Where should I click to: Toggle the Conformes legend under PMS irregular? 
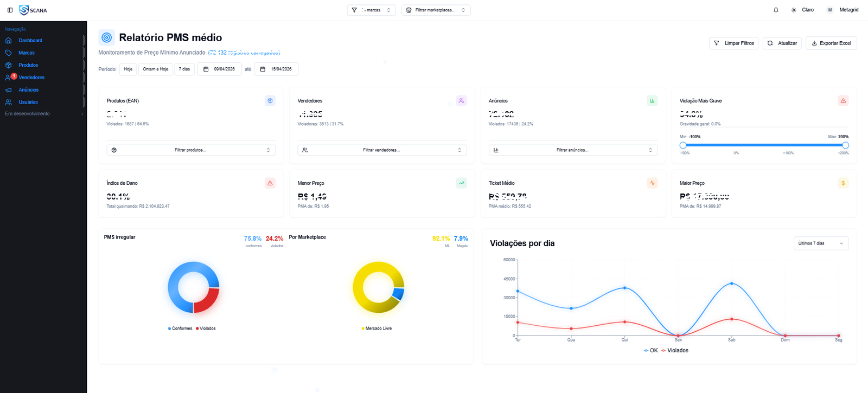click(180, 328)
